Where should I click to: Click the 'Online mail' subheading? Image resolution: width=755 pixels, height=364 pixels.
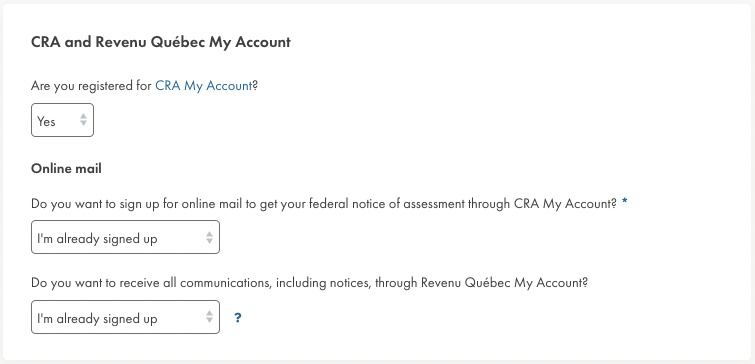pyautogui.click(x=66, y=169)
